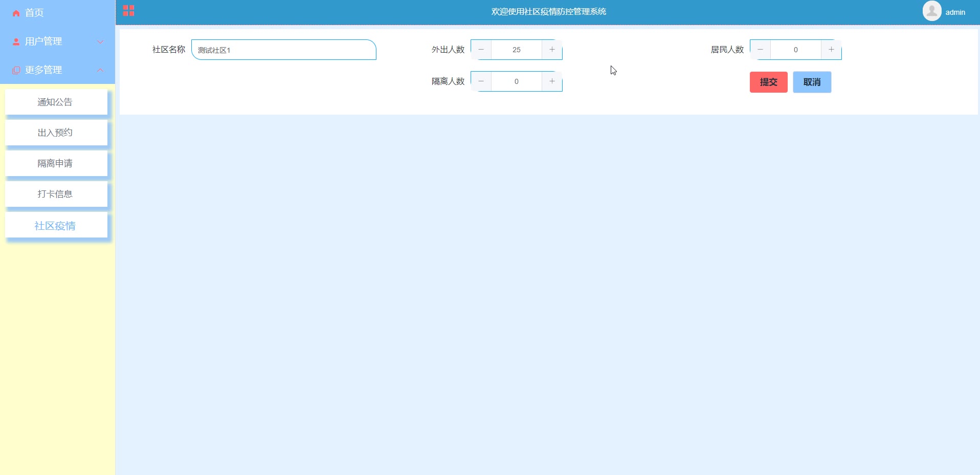
Task: Click the user icon beside 用户管理
Action: tap(16, 41)
